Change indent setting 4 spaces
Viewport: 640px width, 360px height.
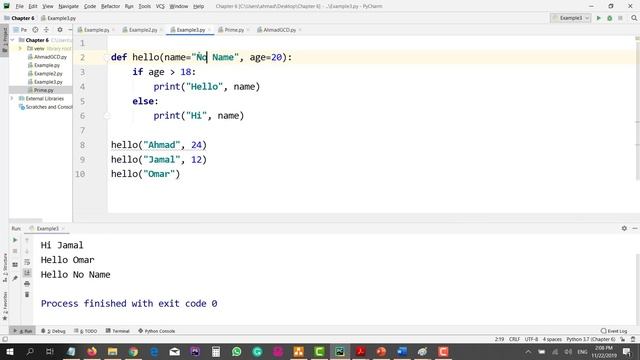[x=552, y=339]
